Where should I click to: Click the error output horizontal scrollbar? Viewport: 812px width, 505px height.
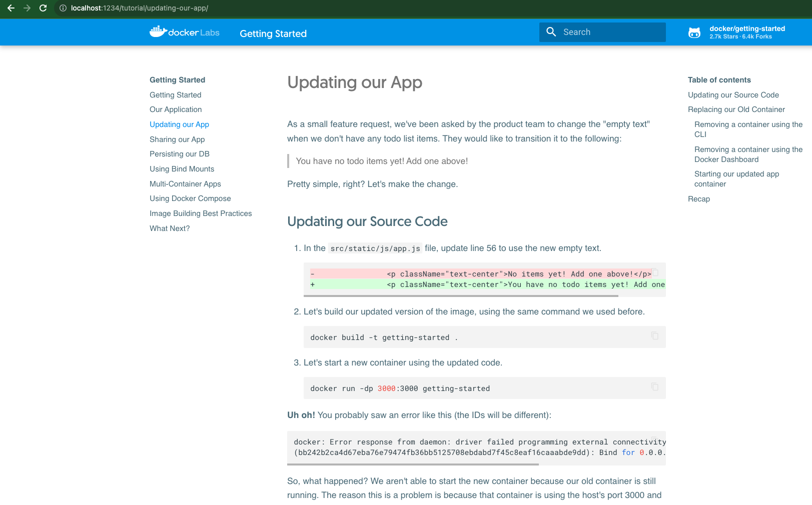click(413, 464)
